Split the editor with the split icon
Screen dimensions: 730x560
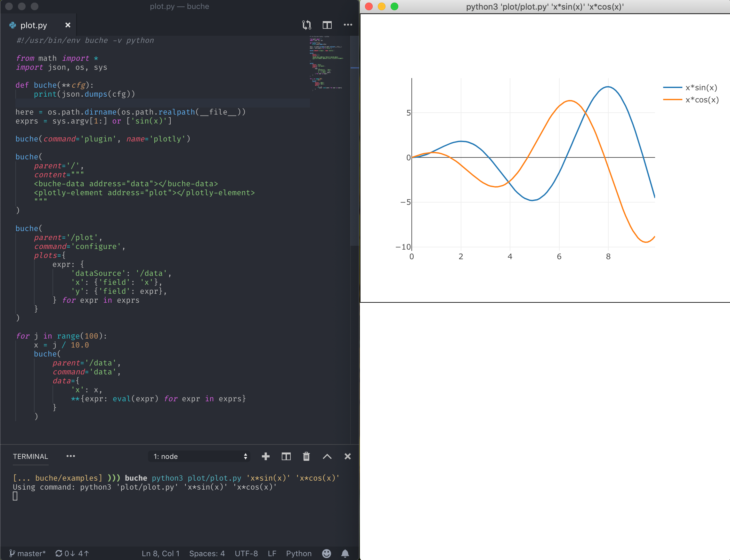point(327,25)
